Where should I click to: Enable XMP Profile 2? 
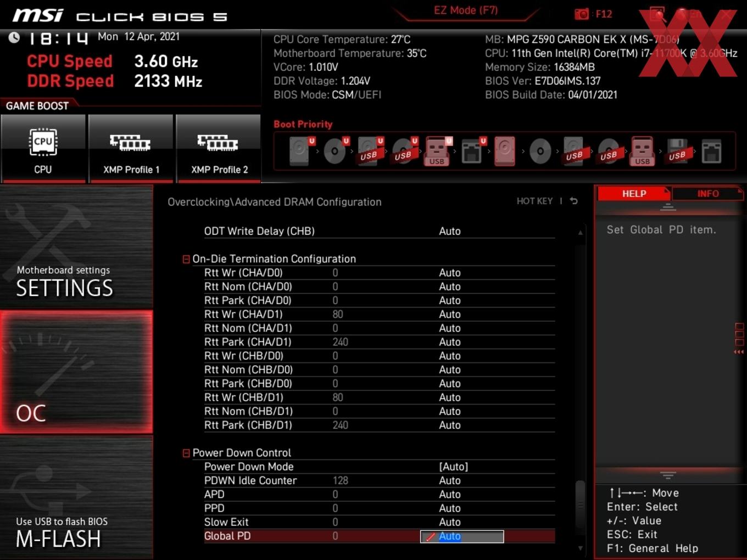click(219, 148)
